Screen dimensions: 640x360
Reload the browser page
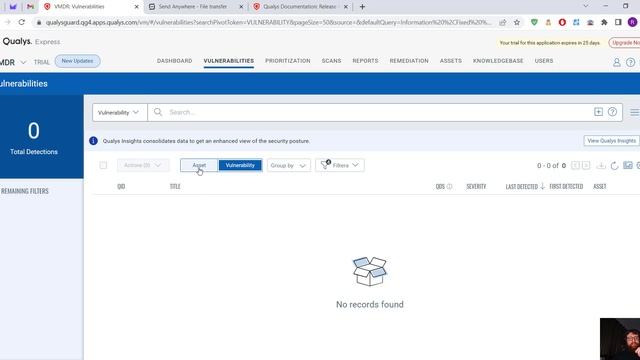(x=22, y=22)
